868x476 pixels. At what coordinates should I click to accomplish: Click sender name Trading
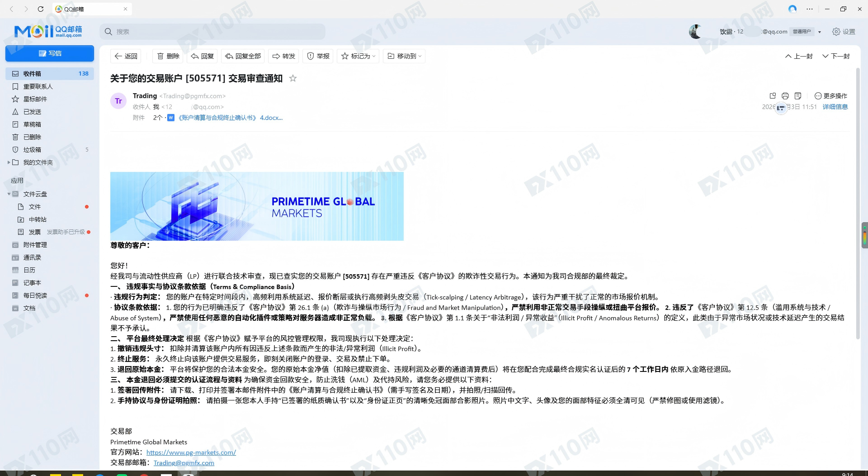pyautogui.click(x=145, y=96)
